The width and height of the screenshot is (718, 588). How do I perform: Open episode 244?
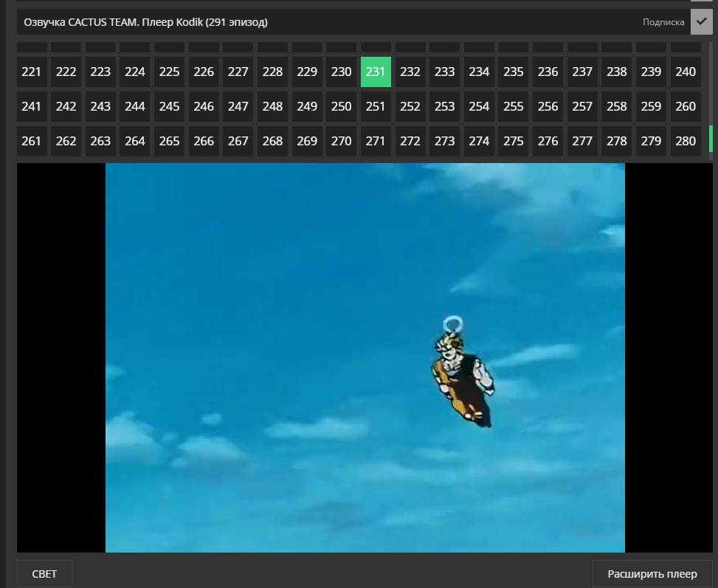coord(134,107)
